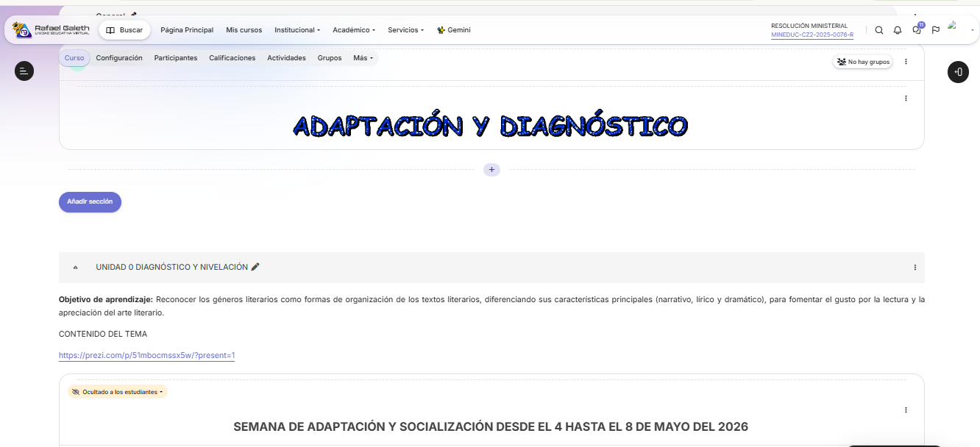Image resolution: width=980 pixels, height=447 pixels.
Task: Collapse the Unidad 0 Diagnóstico section
Action: point(76,268)
